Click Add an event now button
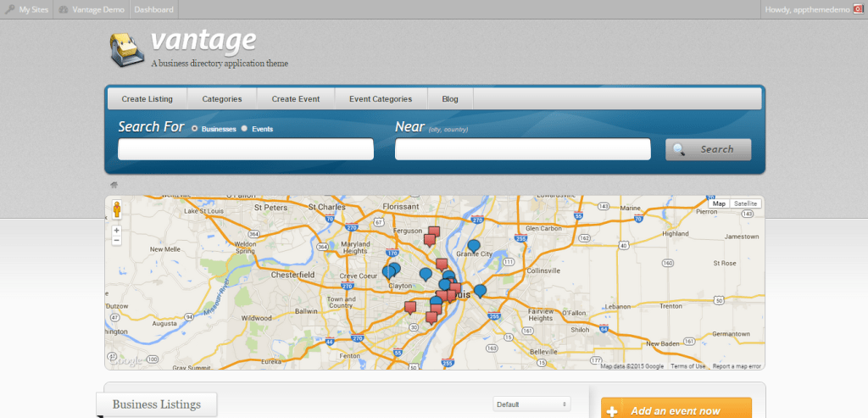 coord(676,409)
